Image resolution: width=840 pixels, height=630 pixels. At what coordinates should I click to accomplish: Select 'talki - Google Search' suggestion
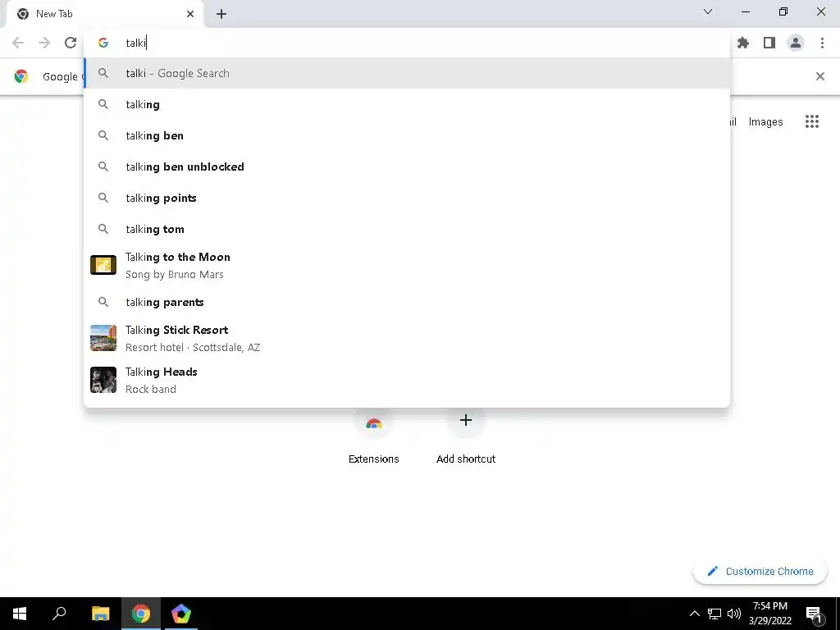pos(407,73)
